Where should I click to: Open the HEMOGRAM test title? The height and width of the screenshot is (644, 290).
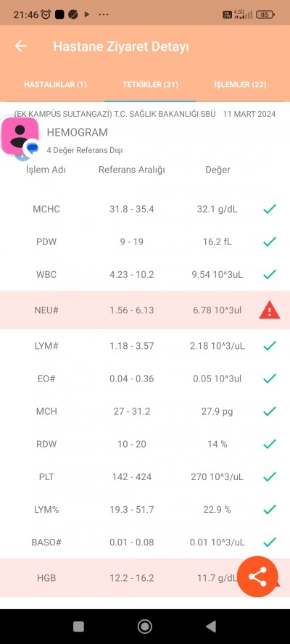coord(78,132)
